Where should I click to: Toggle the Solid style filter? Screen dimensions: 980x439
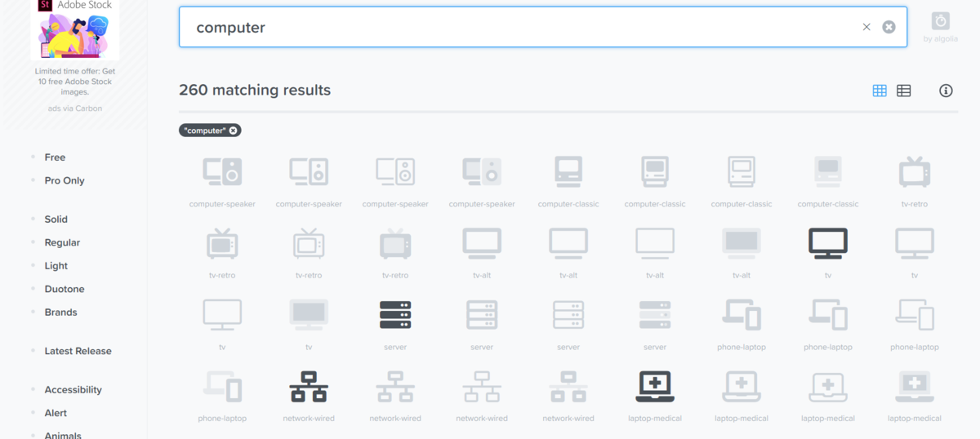coord(56,219)
